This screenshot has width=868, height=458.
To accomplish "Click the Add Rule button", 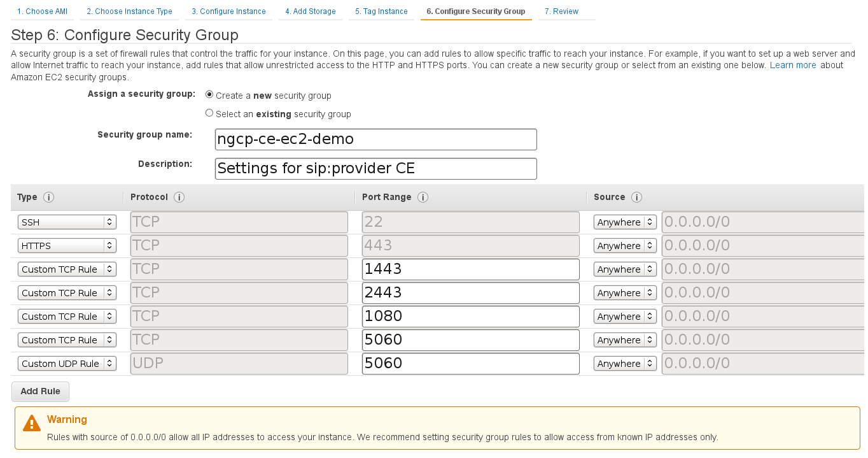I will pyautogui.click(x=40, y=391).
